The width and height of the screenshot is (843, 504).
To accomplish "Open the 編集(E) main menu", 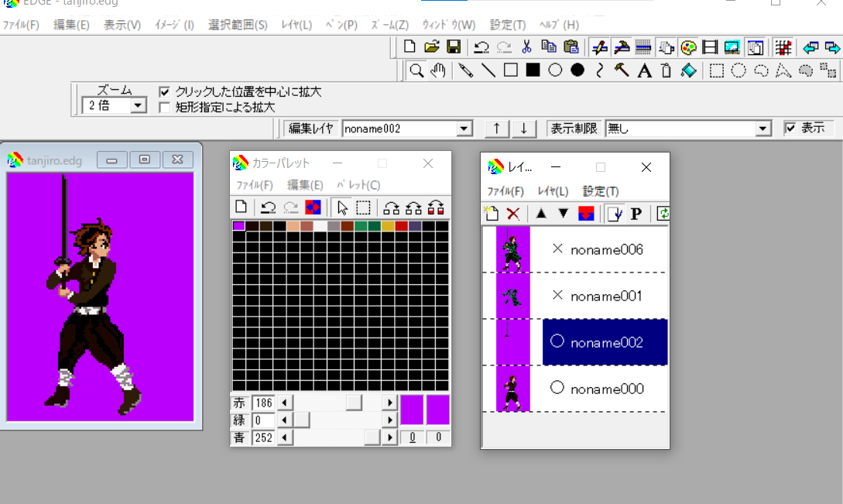I will 71,25.
